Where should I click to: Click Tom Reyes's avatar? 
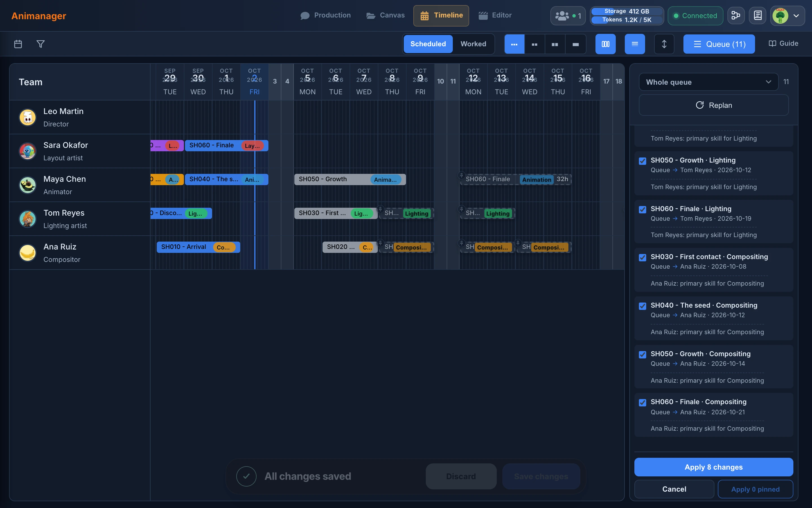tap(28, 219)
